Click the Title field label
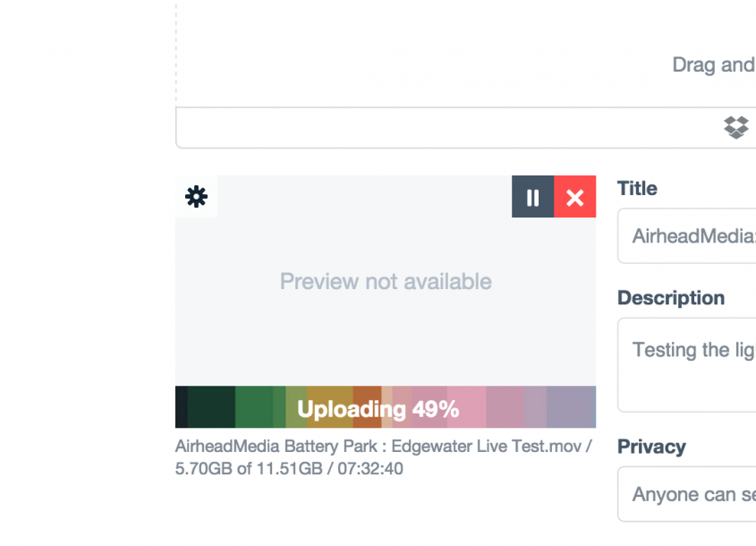The width and height of the screenshot is (756, 546). (x=637, y=189)
